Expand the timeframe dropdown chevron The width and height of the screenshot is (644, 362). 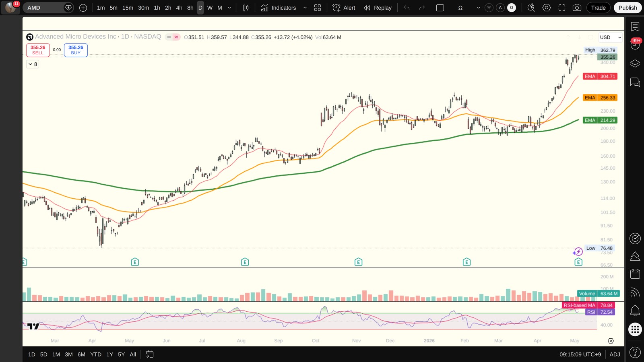[x=229, y=8]
